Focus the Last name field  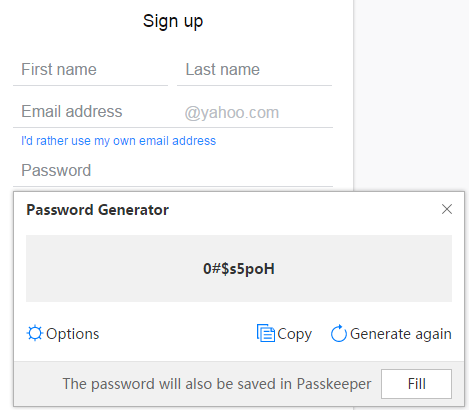tap(254, 70)
